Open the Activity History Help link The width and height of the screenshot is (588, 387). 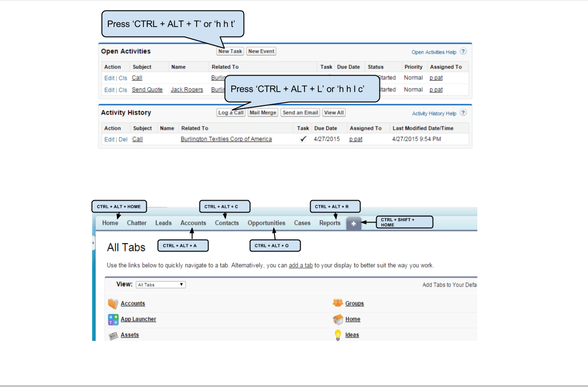[434, 114]
